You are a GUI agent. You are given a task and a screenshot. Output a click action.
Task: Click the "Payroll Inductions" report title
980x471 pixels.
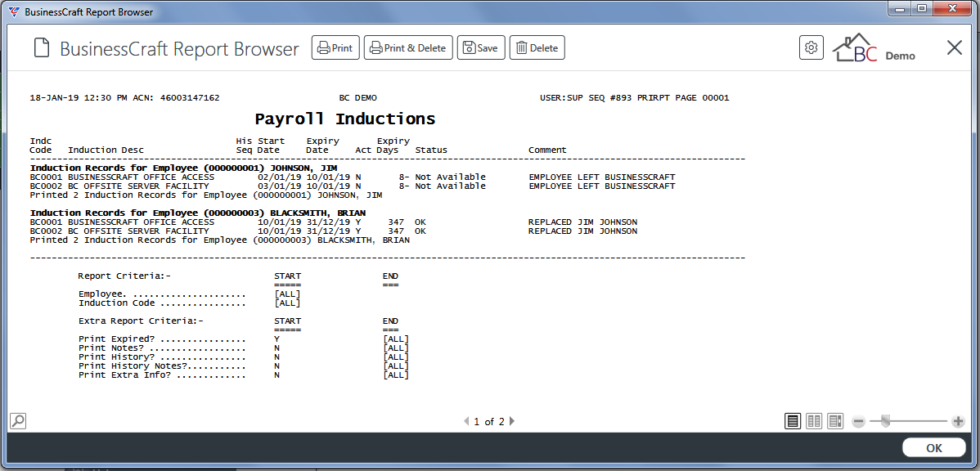click(x=345, y=119)
